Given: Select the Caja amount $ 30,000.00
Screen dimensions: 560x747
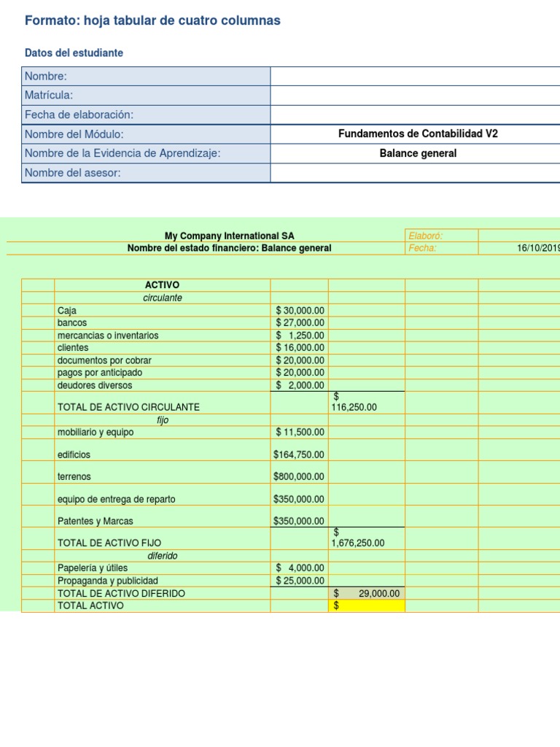Looking at the screenshot, I should tap(300, 311).
